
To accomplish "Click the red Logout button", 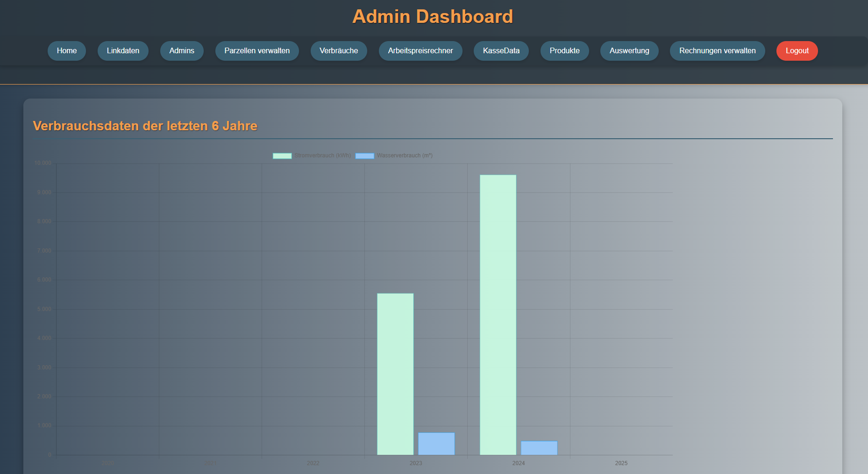I will [797, 51].
